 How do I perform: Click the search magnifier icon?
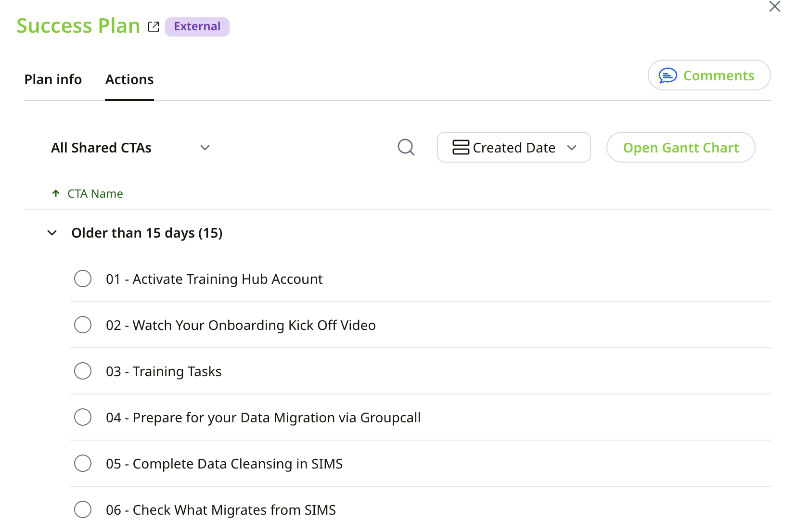[x=406, y=147]
